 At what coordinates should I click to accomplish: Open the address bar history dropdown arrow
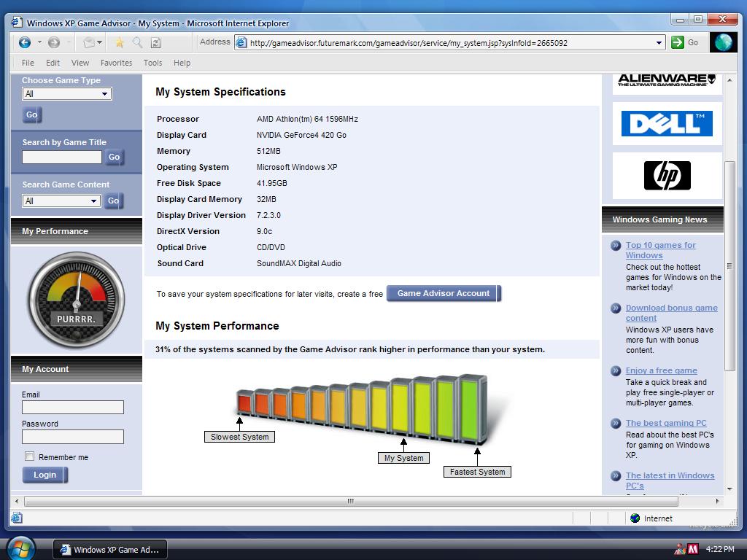659,42
